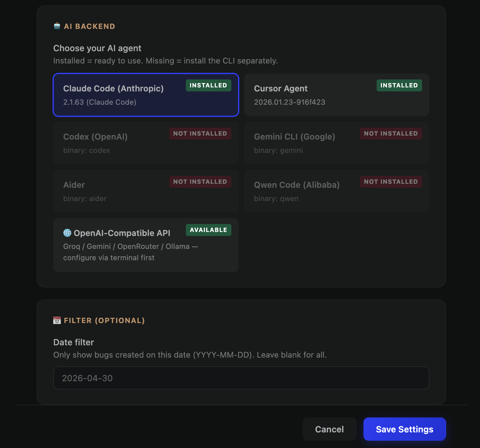Viewport: 480px width, 448px height.
Task: Focus the Date filter input field
Action: pos(241,378)
